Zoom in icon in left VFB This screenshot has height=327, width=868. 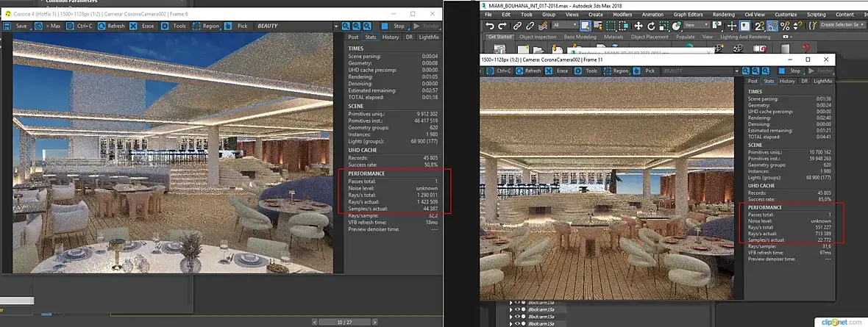click(346, 26)
